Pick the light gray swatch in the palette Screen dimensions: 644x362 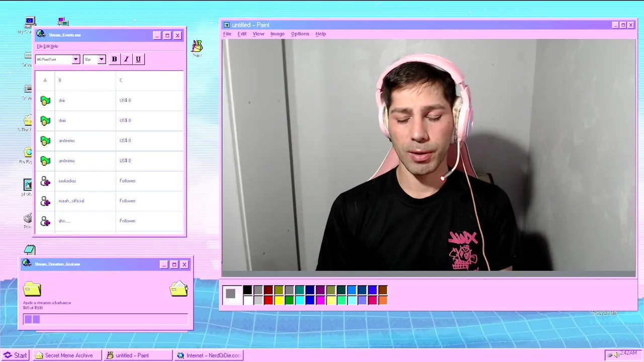[x=258, y=300]
